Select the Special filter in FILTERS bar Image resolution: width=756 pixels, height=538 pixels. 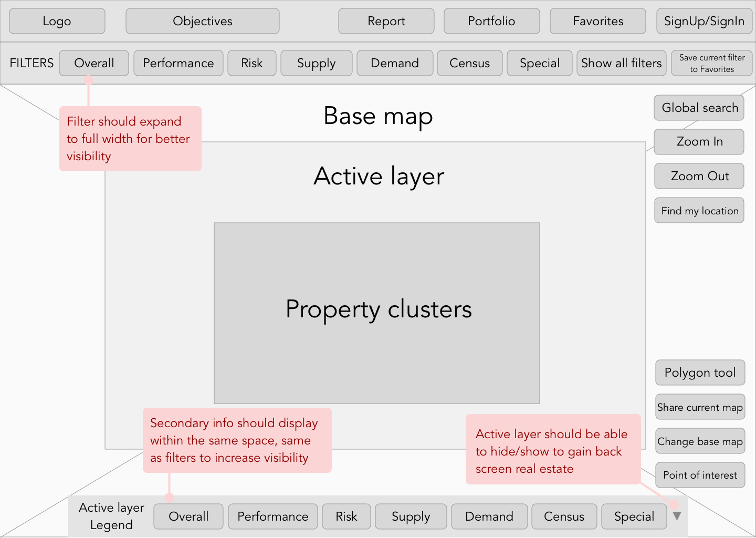point(540,63)
